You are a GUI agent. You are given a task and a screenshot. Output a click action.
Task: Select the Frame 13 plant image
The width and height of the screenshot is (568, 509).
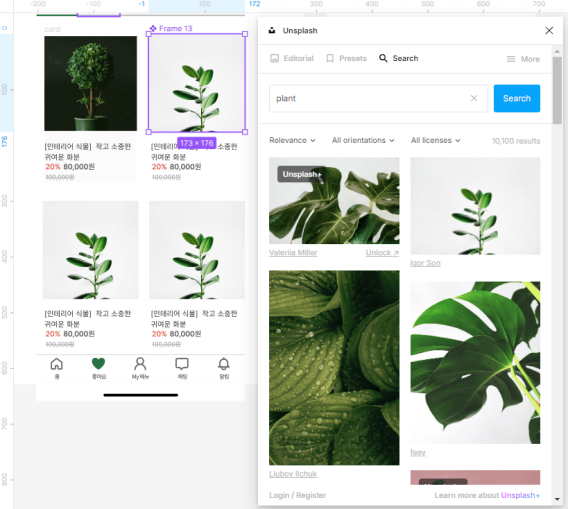pos(197,83)
